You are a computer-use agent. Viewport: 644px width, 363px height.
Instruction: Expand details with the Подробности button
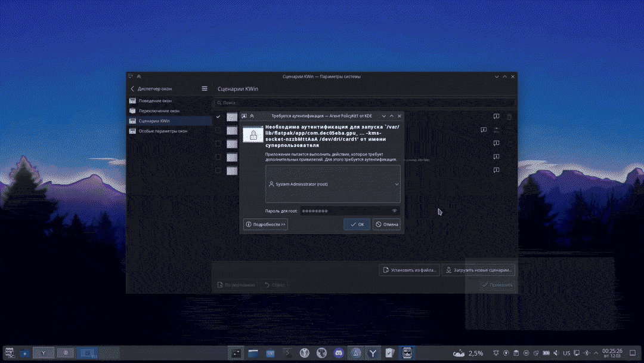[x=265, y=224]
